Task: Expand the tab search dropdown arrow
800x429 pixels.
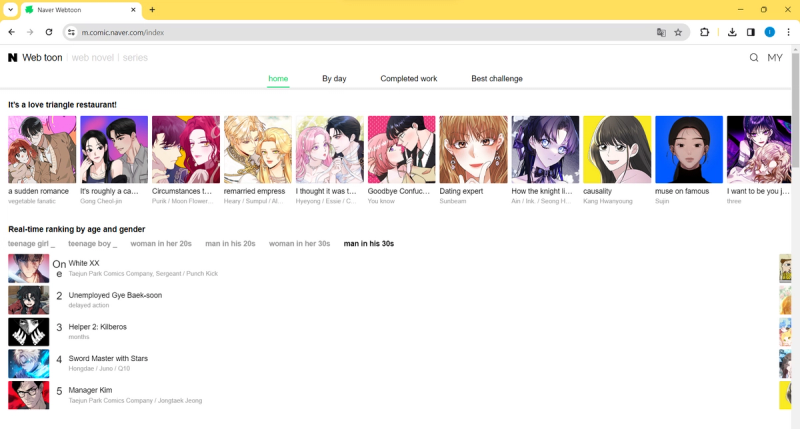Action: click(x=10, y=10)
